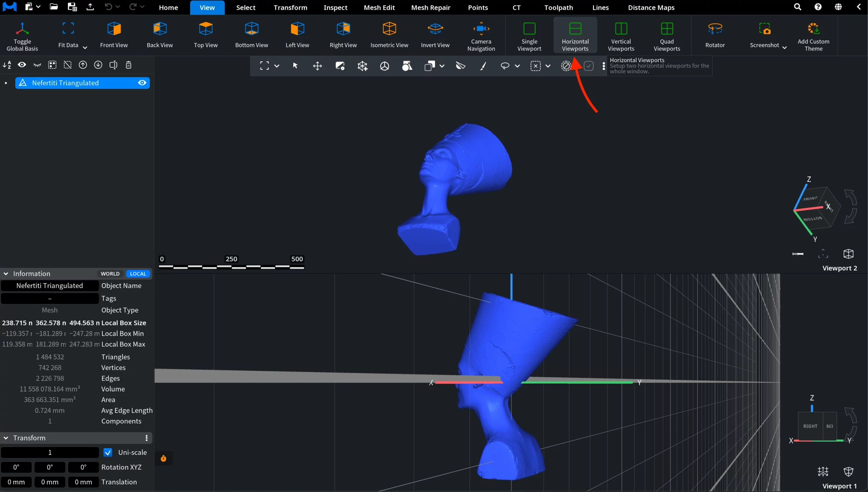The height and width of the screenshot is (492, 868).
Task: Switch to Back View
Action: (x=160, y=36)
